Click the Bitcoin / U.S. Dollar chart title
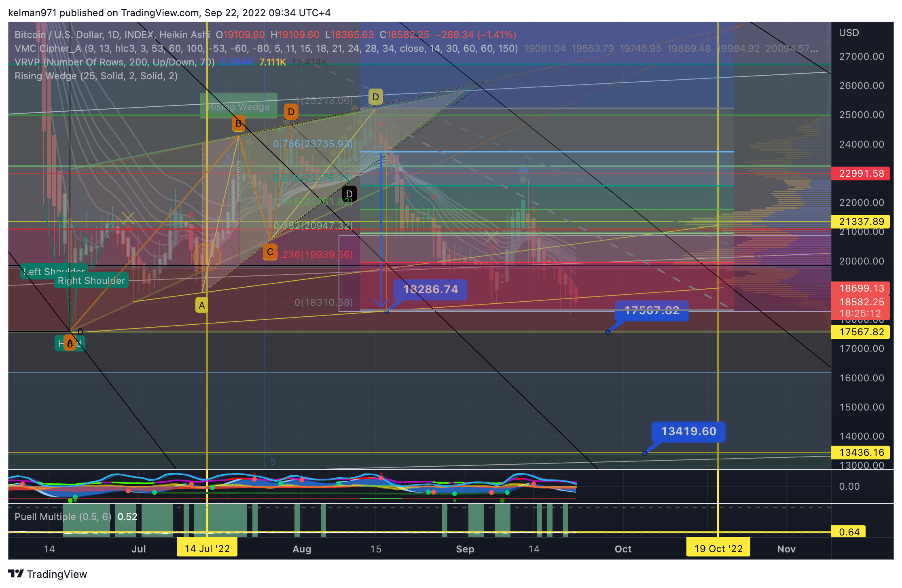This screenshot has width=902, height=588. click(x=112, y=35)
